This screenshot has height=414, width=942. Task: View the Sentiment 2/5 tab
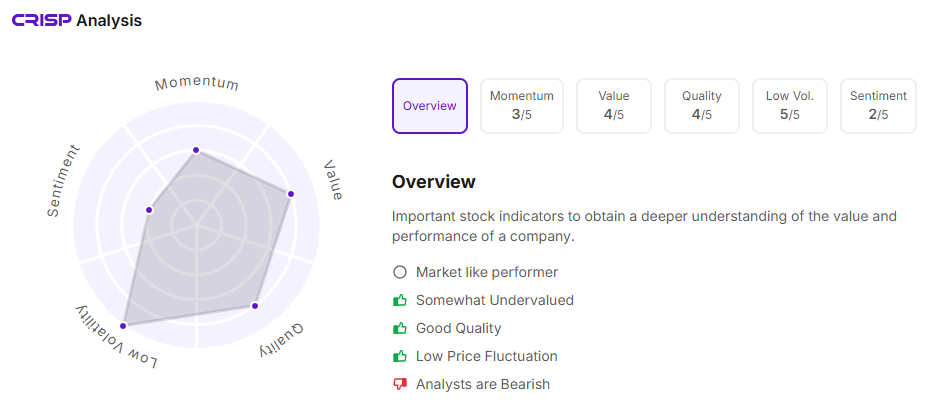coord(878,106)
